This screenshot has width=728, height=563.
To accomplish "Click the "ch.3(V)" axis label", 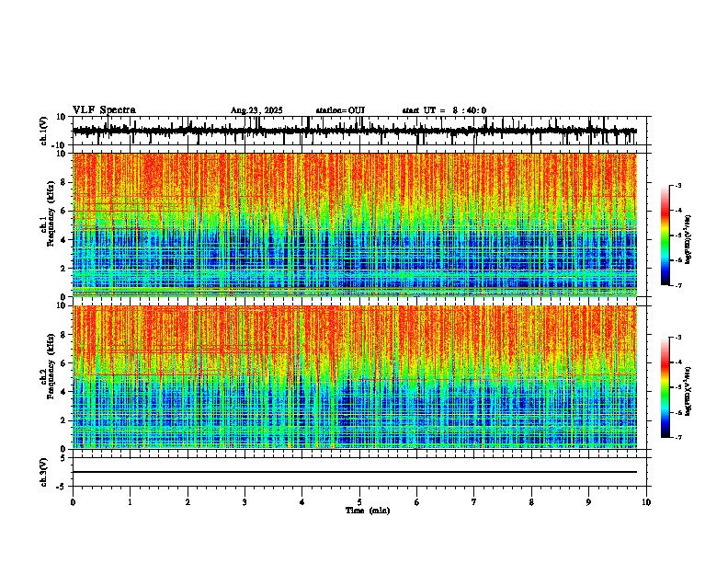I will (x=44, y=473).
